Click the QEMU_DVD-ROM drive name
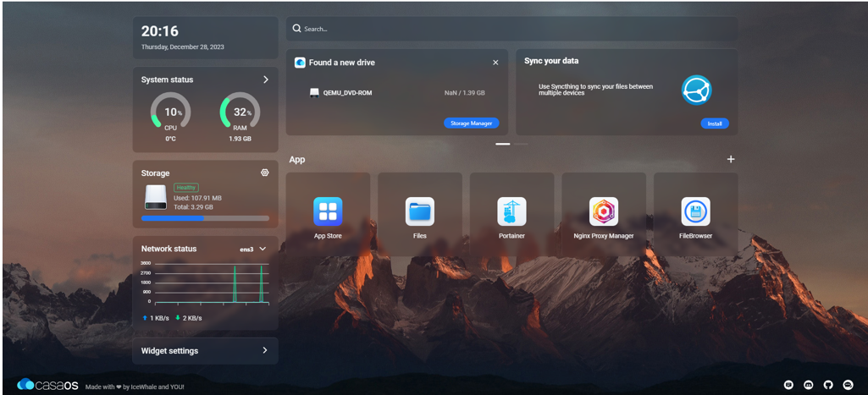The height and width of the screenshot is (395, 868). point(348,93)
